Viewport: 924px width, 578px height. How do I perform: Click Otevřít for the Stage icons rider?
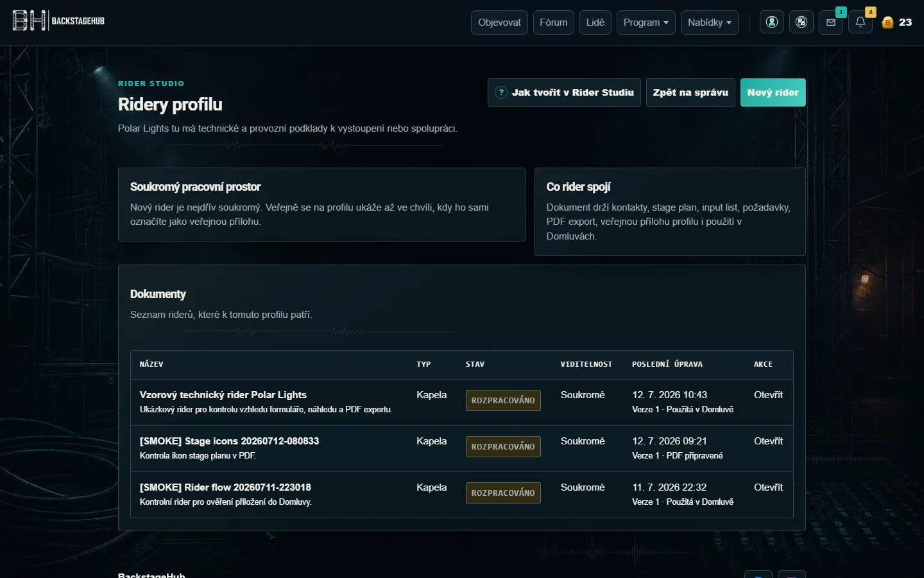click(x=768, y=441)
